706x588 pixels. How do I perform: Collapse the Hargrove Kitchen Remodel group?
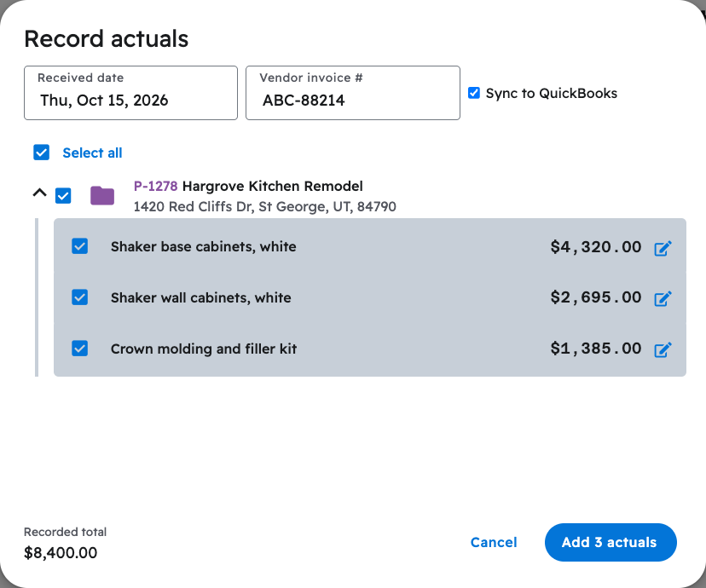(x=39, y=193)
